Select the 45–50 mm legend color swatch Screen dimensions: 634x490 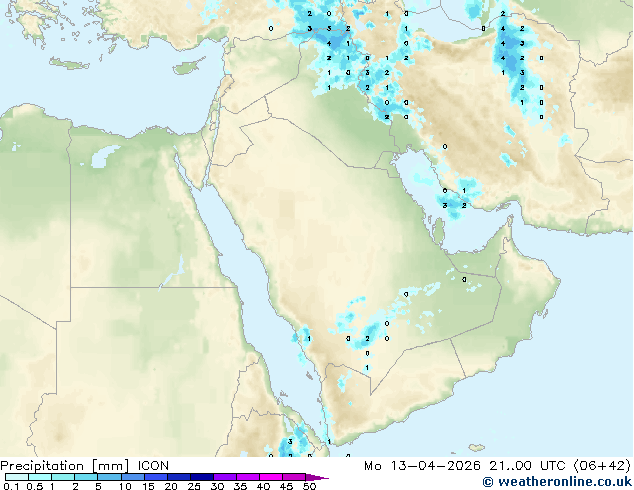pyautogui.click(x=294, y=477)
